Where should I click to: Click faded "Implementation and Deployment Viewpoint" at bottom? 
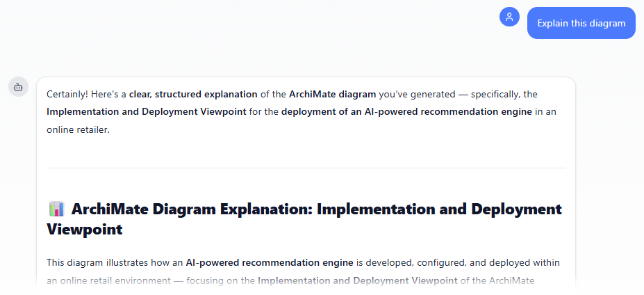point(357,280)
